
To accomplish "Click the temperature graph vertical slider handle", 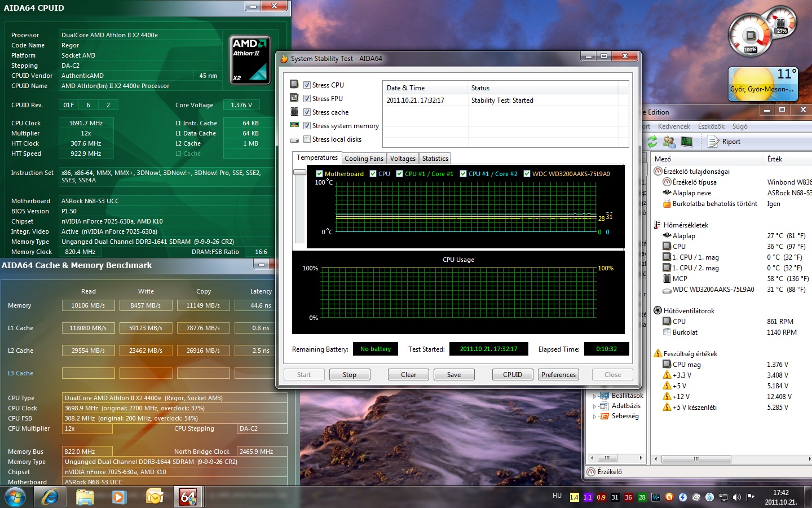I will [299, 172].
